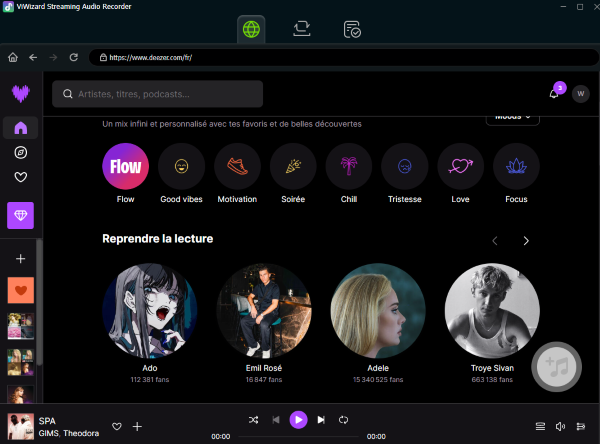600x444 pixels.
Task: Select the Focus lotus mood
Action: coord(516,166)
